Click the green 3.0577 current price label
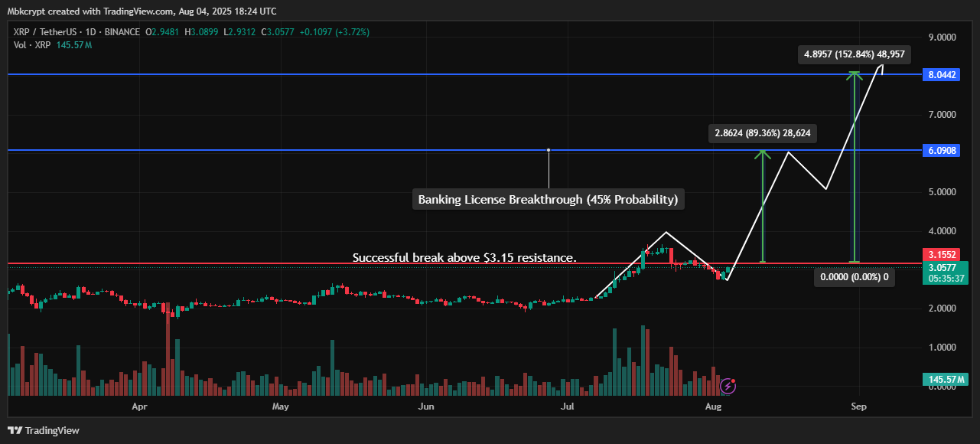 click(944, 267)
